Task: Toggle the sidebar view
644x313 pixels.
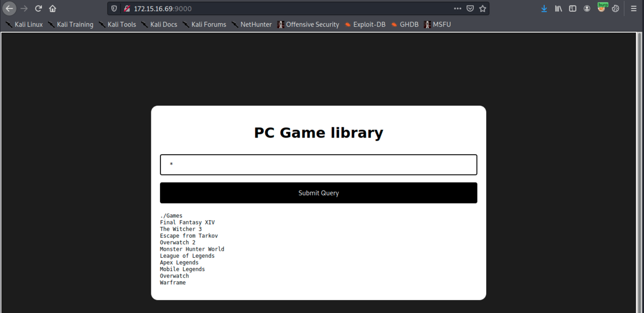Action: click(573, 9)
